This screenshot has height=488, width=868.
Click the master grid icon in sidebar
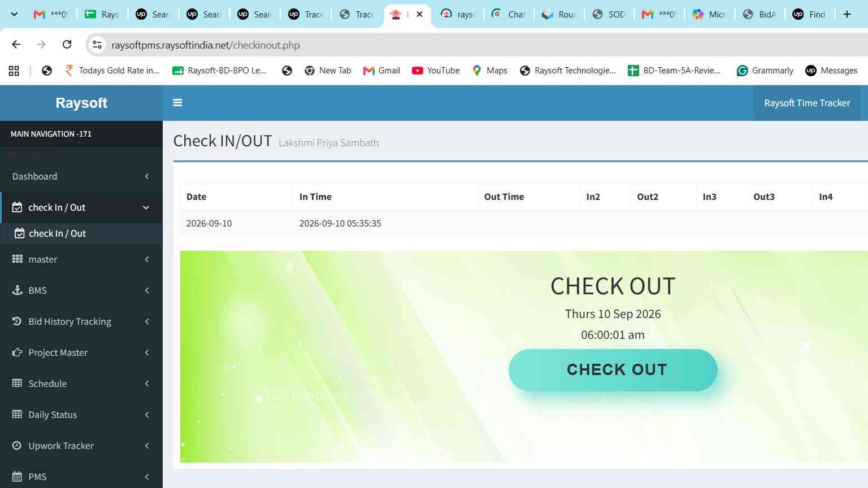(x=17, y=259)
